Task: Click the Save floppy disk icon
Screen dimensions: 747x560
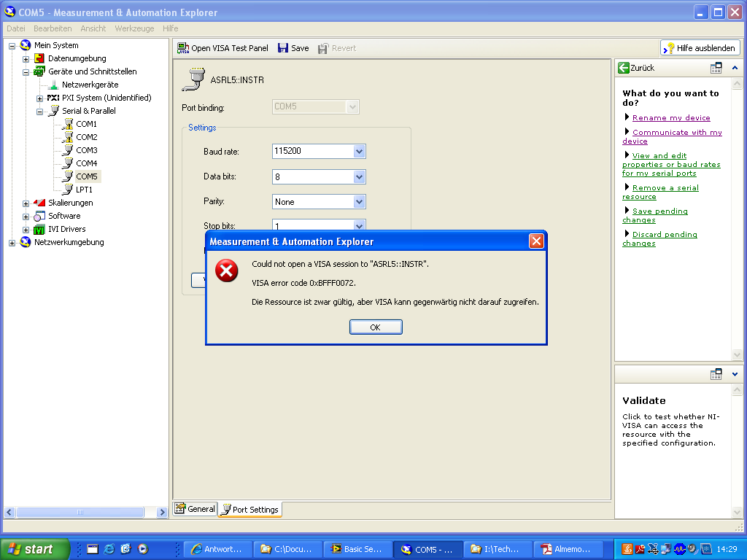Action: (283, 48)
